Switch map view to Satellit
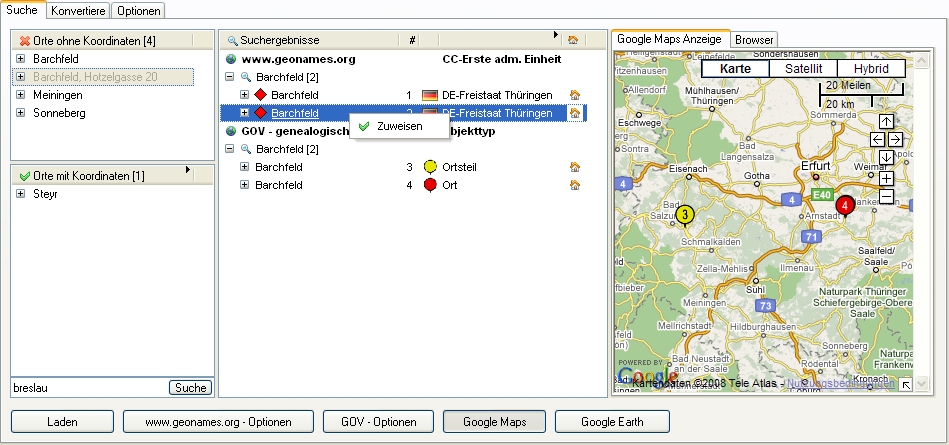Image resolution: width=949 pixels, height=445 pixels. (803, 68)
